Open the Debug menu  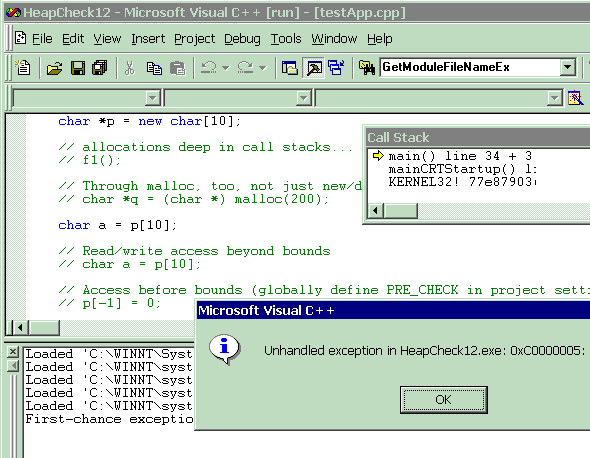pos(242,39)
